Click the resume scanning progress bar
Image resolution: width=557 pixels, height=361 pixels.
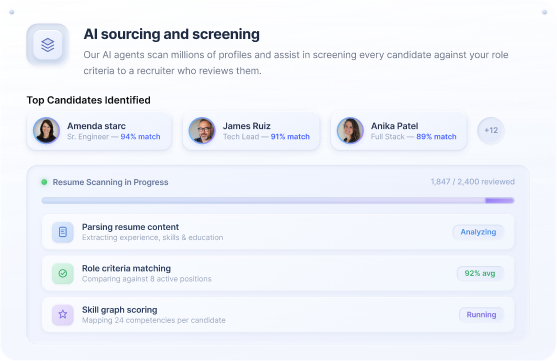pyautogui.click(x=278, y=200)
